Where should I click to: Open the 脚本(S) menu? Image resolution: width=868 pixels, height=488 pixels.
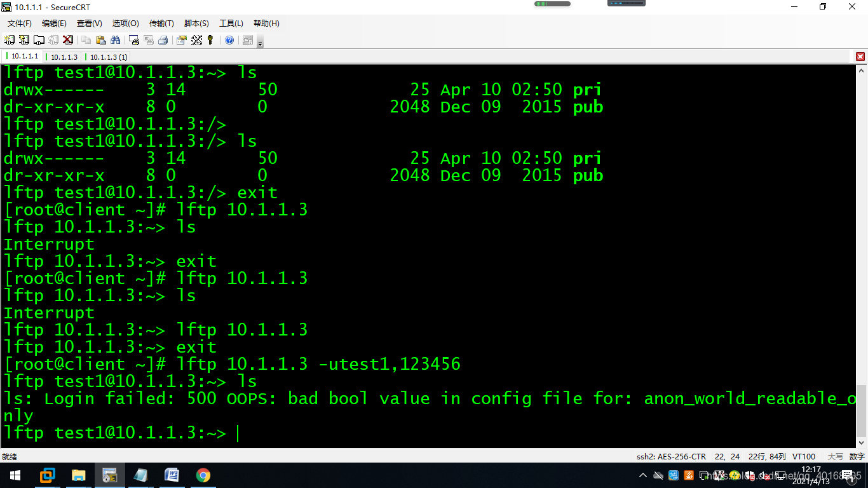coord(196,24)
